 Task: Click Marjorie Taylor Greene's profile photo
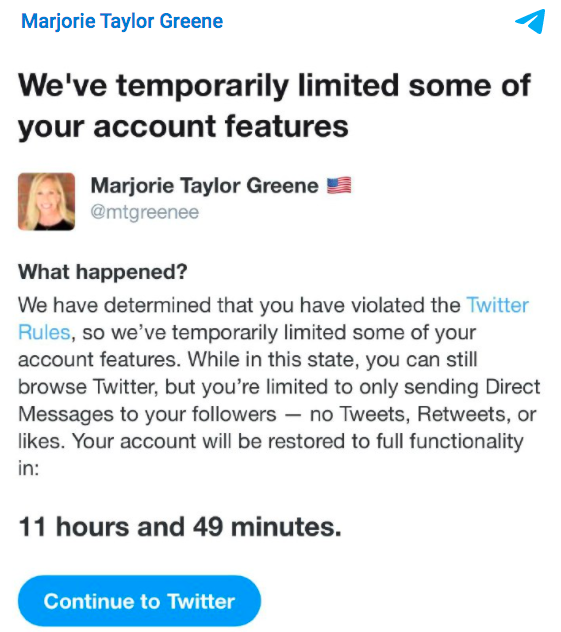coord(46,202)
